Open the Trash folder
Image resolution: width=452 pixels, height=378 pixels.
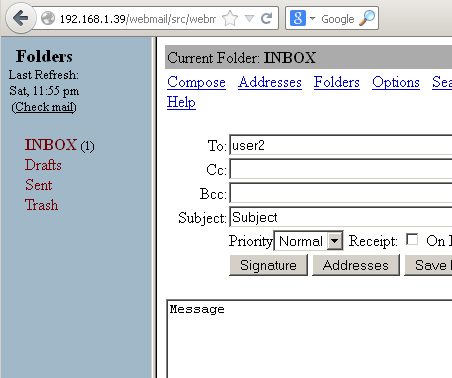pyautogui.click(x=41, y=205)
